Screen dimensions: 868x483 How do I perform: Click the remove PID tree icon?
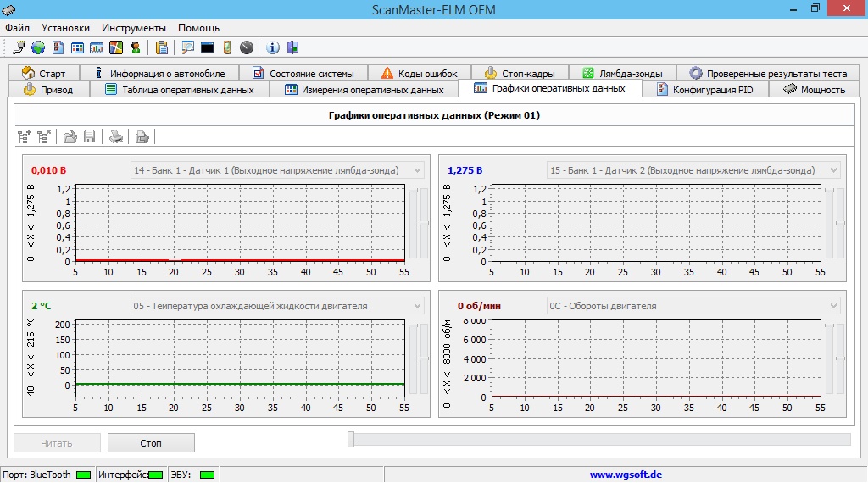click(44, 136)
